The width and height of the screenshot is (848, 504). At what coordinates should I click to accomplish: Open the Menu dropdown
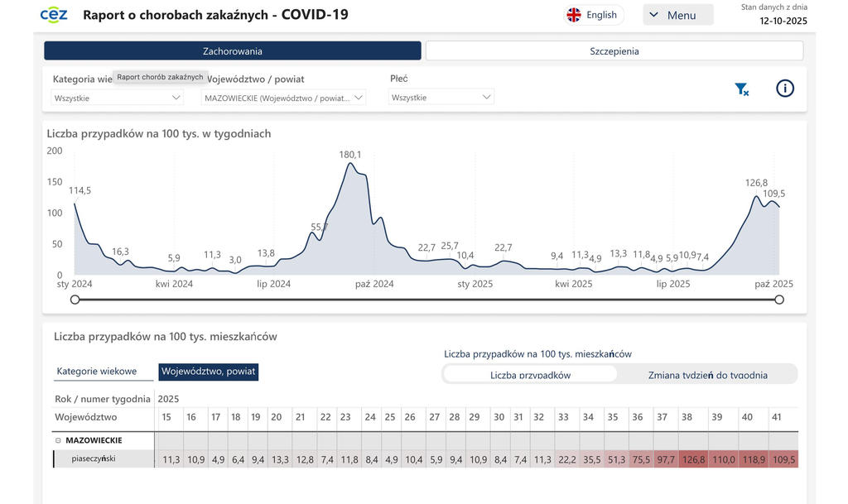pyautogui.click(x=677, y=15)
